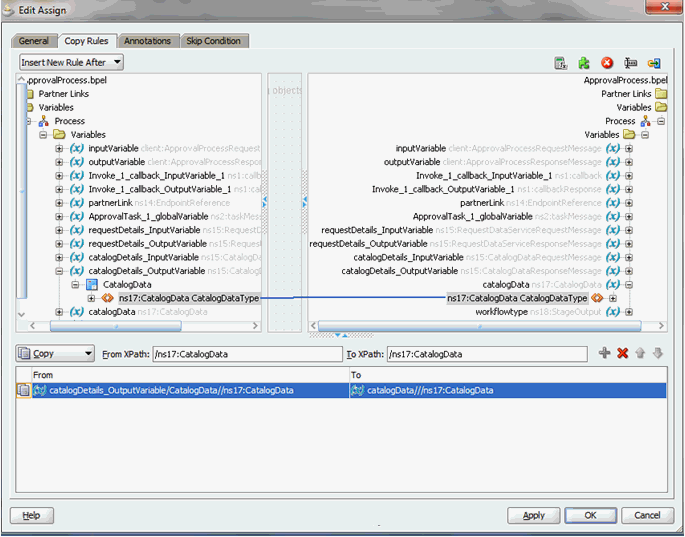Click variable icon beside left requestDetails_InputVariable

click(x=76, y=230)
